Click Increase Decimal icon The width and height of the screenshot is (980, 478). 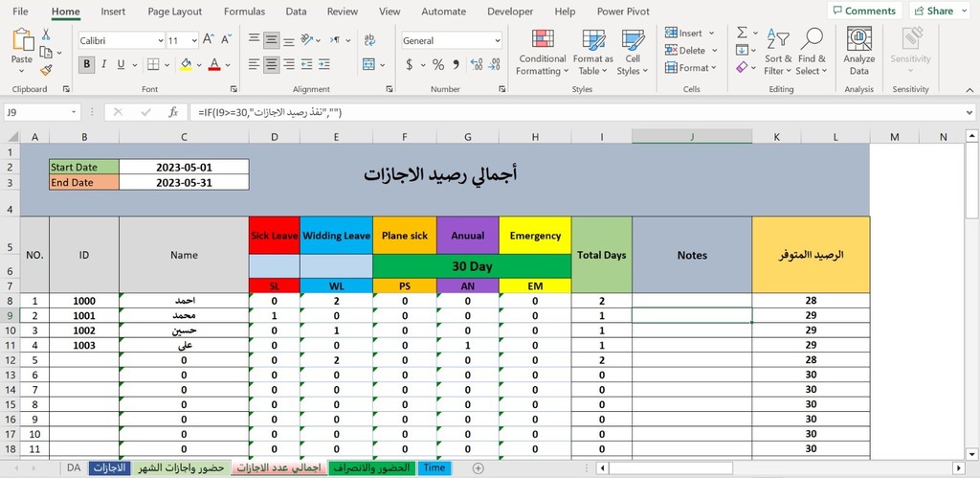click(x=477, y=64)
